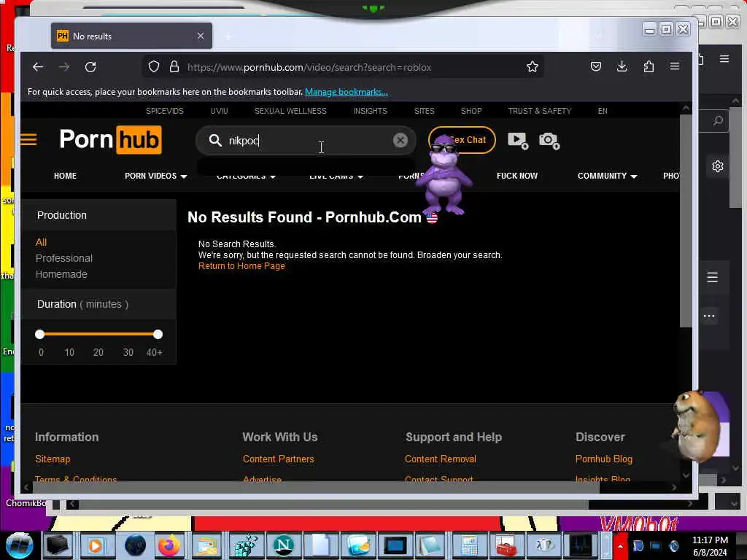The image size is (747, 560).
Task: Open Windows Media Player taskbar icon
Action: 96,545
